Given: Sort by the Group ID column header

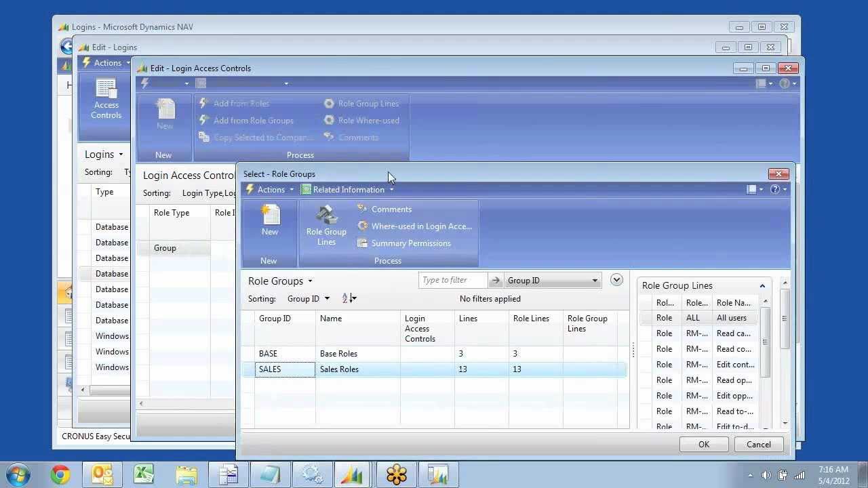Looking at the screenshot, I should pos(285,329).
